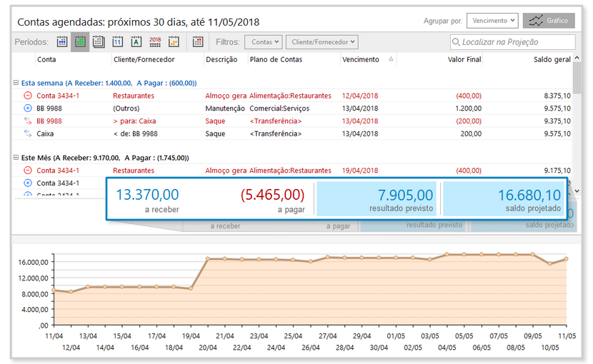
Task: Open the 'Agrupar por' Vencimento dropdown
Action: tap(492, 21)
